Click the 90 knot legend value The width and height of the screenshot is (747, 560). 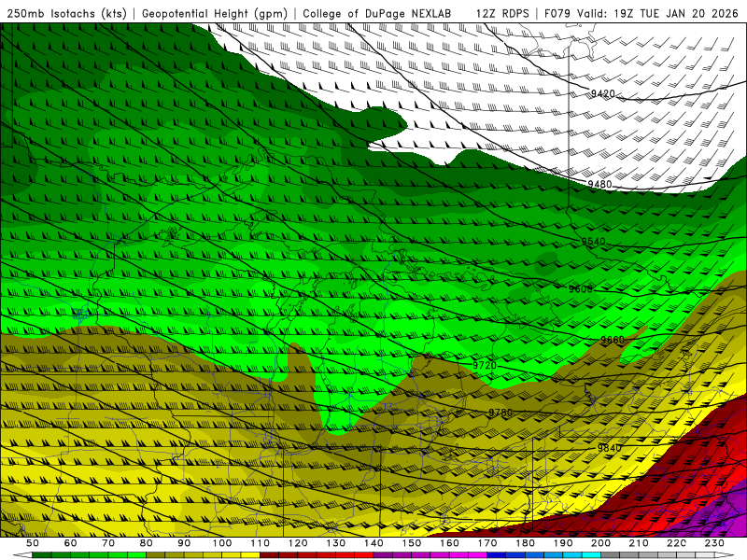(x=184, y=543)
